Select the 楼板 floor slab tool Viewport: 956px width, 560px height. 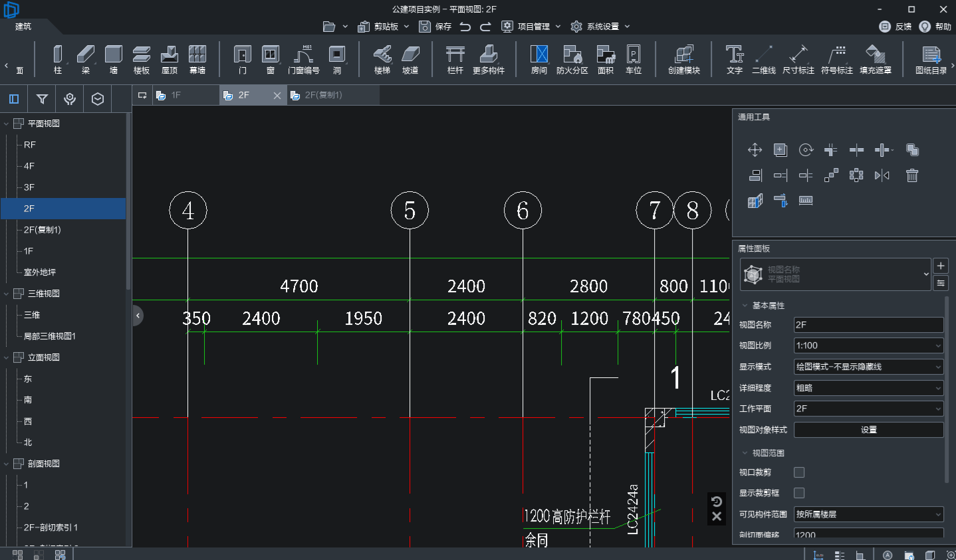click(142, 60)
